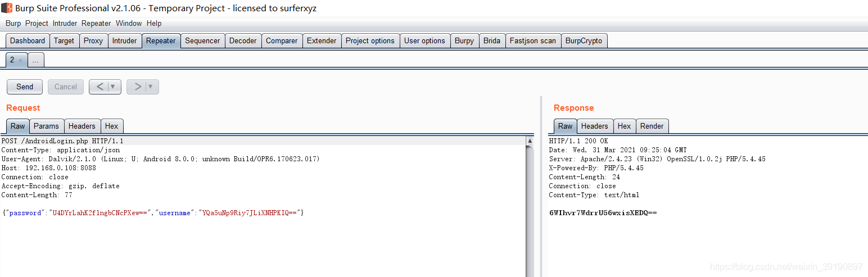This screenshot has height=277, width=868.
Task: Open the Repeater menu
Action: pyautogui.click(x=96, y=23)
